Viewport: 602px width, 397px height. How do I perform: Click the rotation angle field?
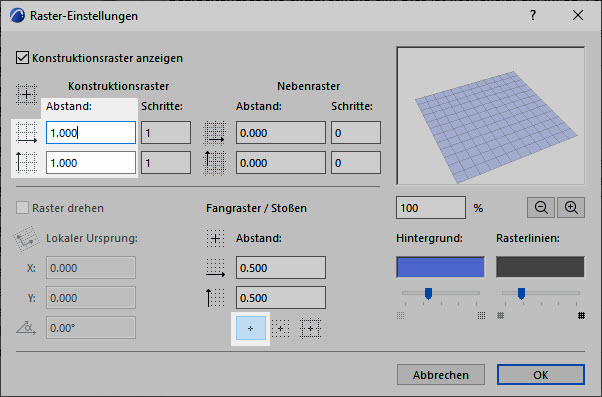tap(91, 328)
